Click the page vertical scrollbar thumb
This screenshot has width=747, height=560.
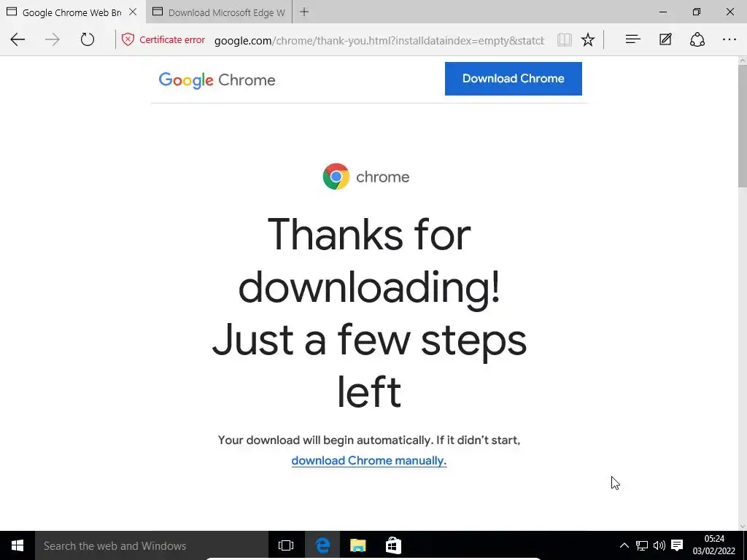pos(742,126)
